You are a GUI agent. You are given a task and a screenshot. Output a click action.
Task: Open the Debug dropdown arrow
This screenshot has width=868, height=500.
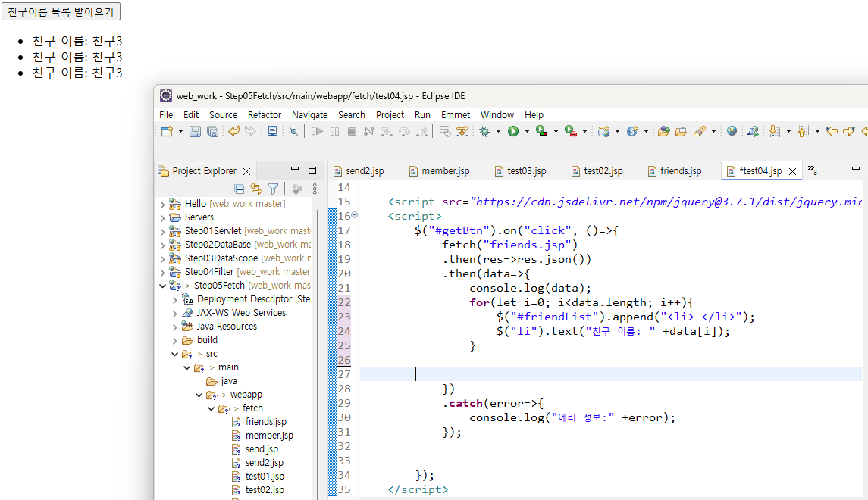tap(498, 131)
